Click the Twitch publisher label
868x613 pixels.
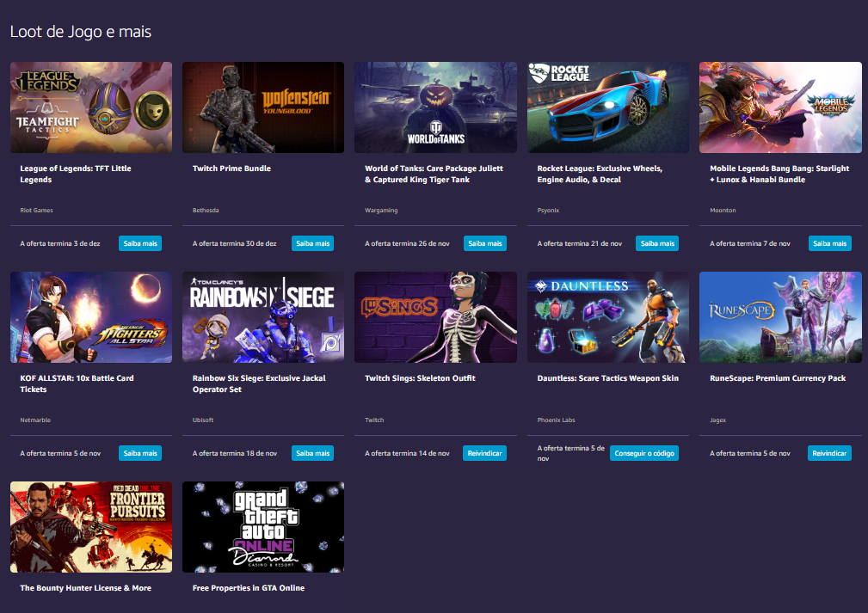(x=374, y=420)
